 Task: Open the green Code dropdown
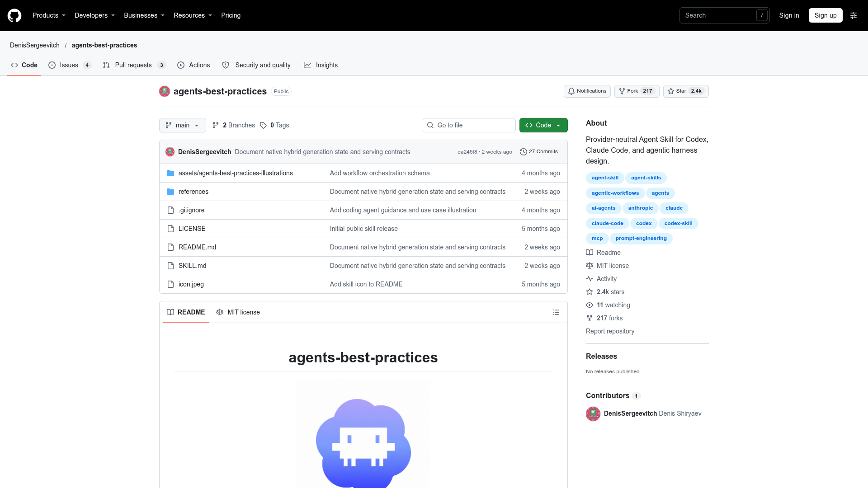pos(543,125)
